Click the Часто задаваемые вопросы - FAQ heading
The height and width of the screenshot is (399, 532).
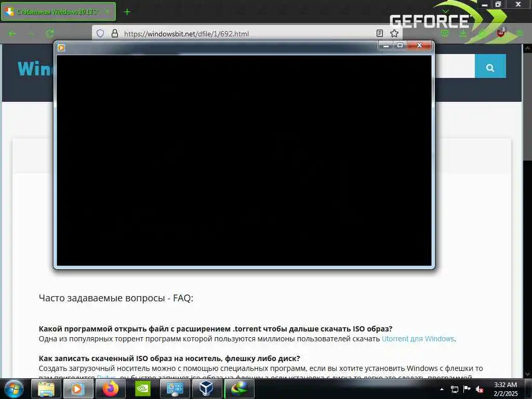click(x=116, y=298)
